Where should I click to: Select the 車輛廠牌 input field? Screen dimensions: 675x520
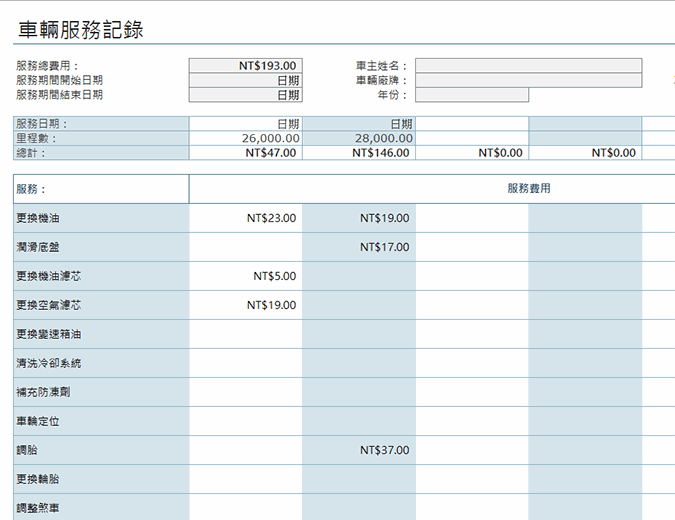[x=528, y=81]
